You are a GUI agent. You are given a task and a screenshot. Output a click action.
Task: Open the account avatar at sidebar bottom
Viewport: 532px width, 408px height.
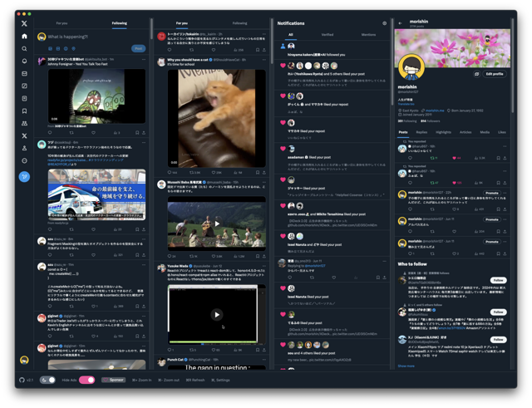tap(24, 360)
